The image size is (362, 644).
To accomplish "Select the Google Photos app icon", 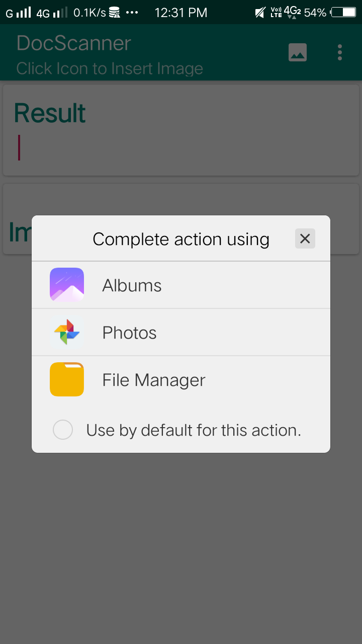I will [67, 332].
